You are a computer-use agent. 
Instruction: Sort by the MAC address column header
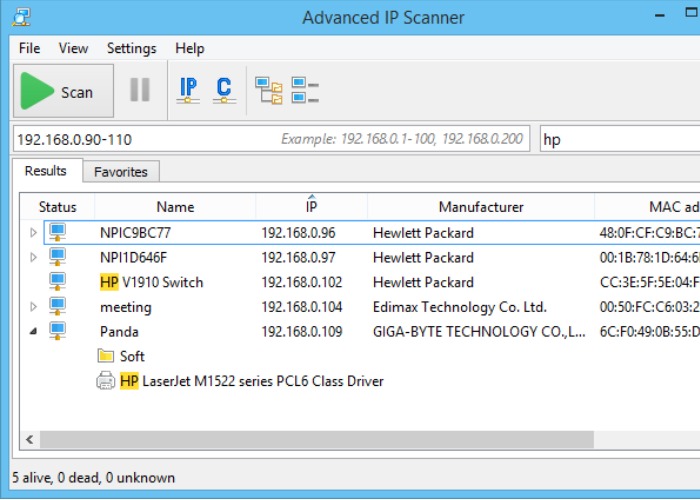647,207
